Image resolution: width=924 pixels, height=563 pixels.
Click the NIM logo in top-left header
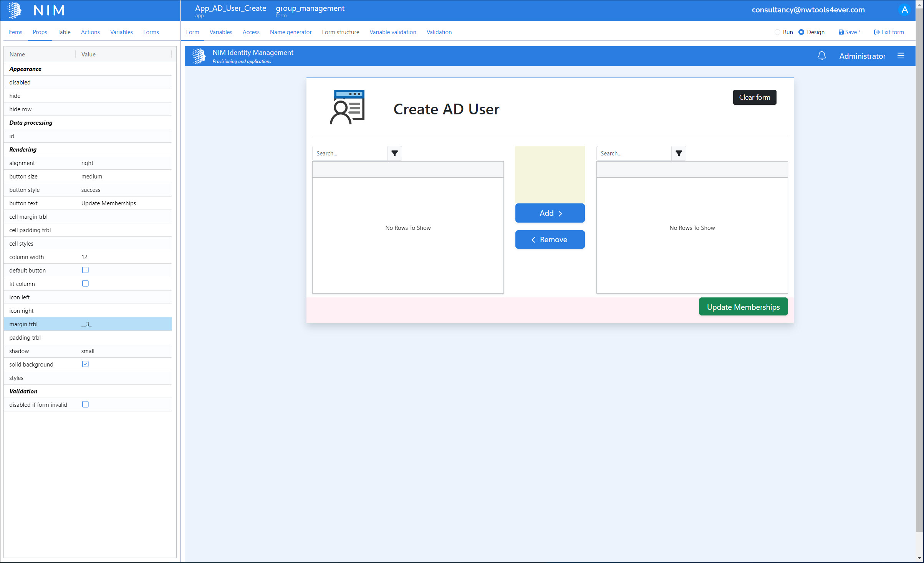pyautogui.click(x=15, y=10)
